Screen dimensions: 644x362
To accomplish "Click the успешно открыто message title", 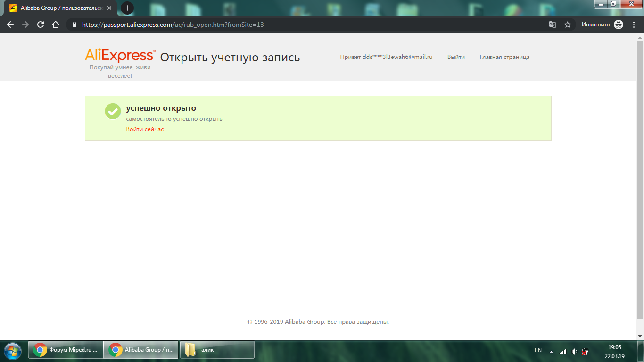I will click(161, 108).
